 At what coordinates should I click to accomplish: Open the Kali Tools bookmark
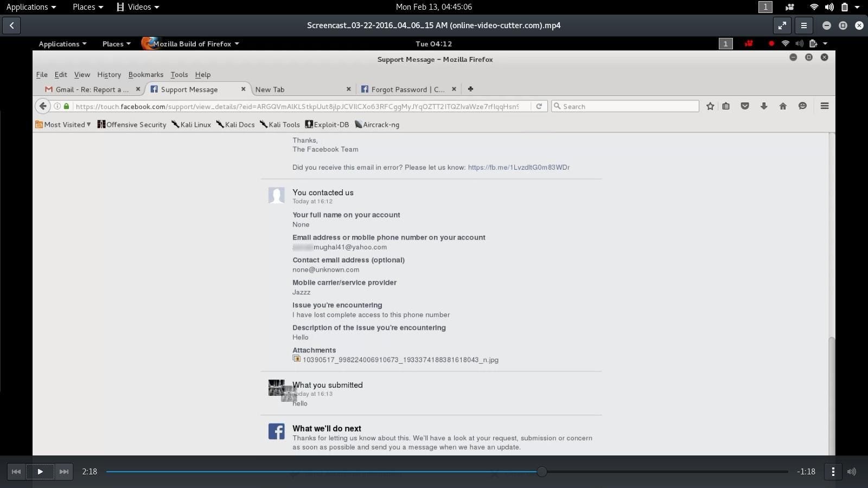click(280, 125)
